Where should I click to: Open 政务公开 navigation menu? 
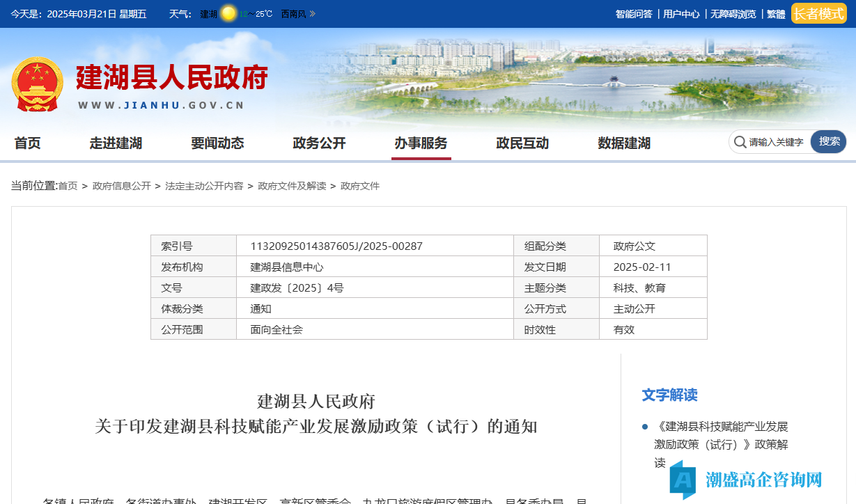pos(319,143)
